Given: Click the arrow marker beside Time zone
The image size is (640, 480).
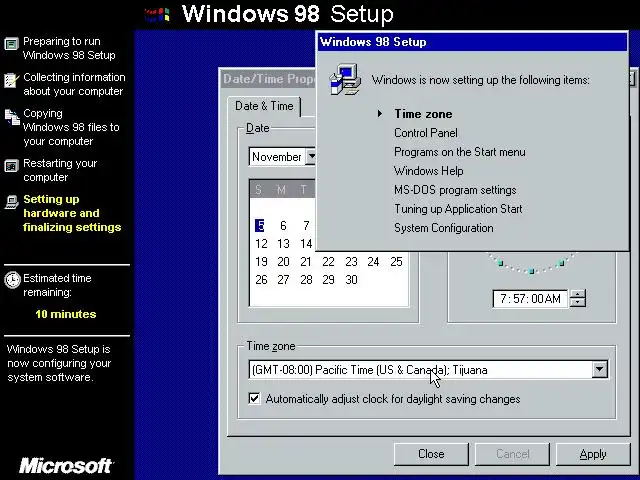Looking at the screenshot, I should (380, 113).
